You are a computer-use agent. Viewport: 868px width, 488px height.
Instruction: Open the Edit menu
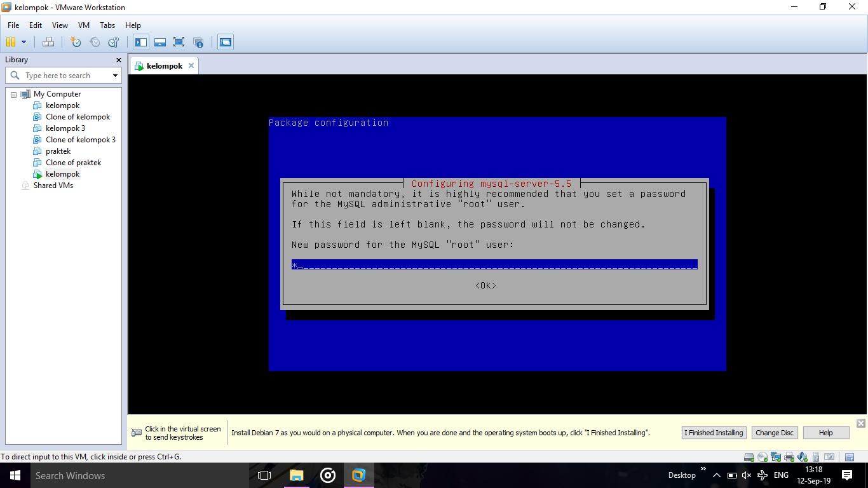click(36, 25)
